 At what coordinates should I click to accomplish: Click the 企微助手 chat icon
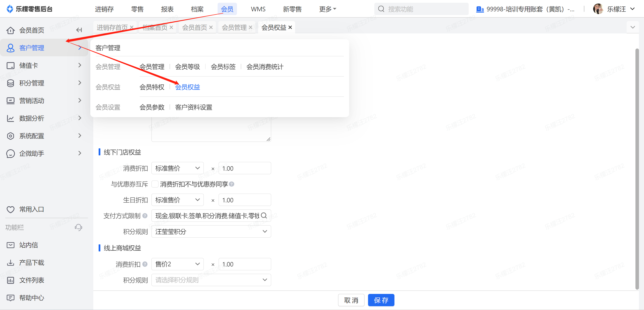10,153
